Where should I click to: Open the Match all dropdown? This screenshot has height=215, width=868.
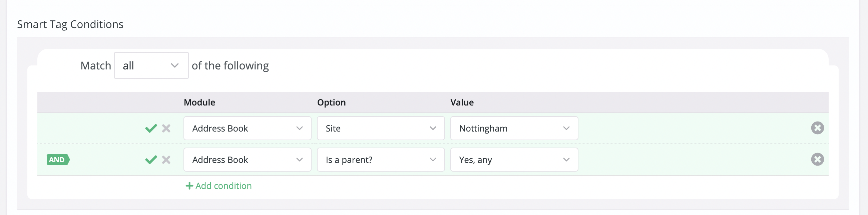click(x=151, y=65)
